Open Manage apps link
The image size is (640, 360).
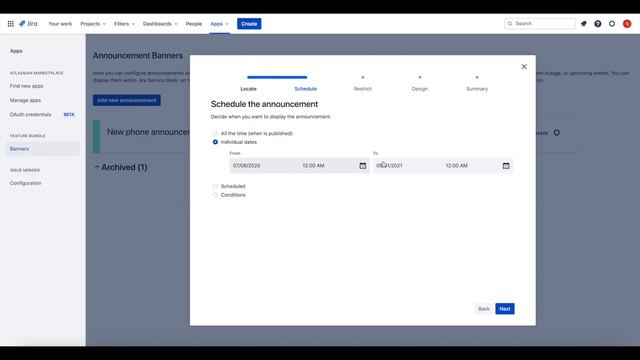pos(25,100)
